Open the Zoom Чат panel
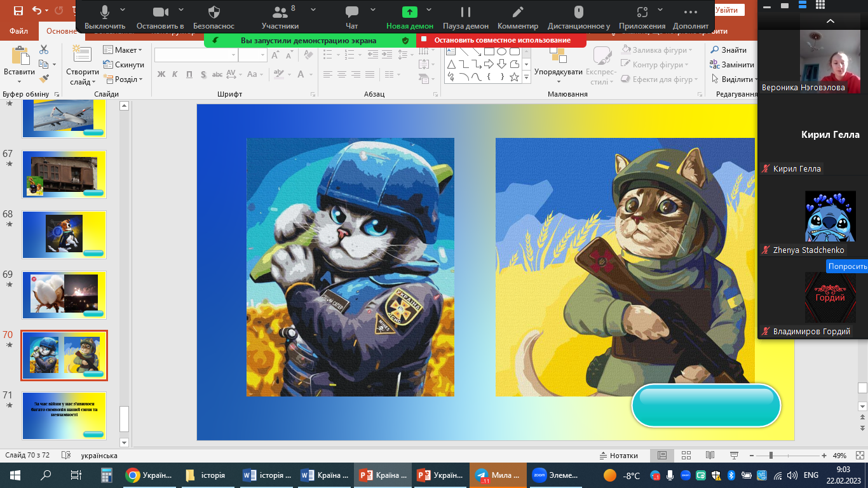Image resolution: width=868 pixels, height=488 pixels. [352, 17]
